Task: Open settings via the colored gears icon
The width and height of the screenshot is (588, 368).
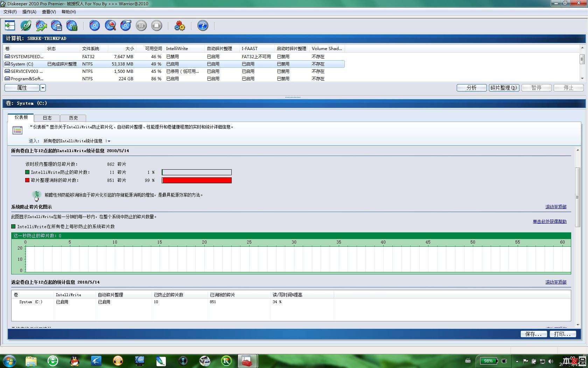Action: [x=180, y=26]
